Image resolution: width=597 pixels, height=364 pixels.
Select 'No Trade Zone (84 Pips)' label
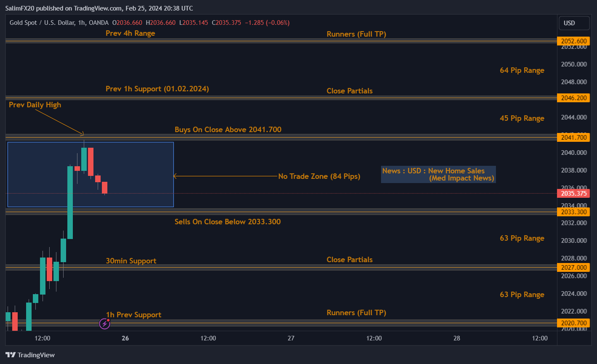point(319,176)
